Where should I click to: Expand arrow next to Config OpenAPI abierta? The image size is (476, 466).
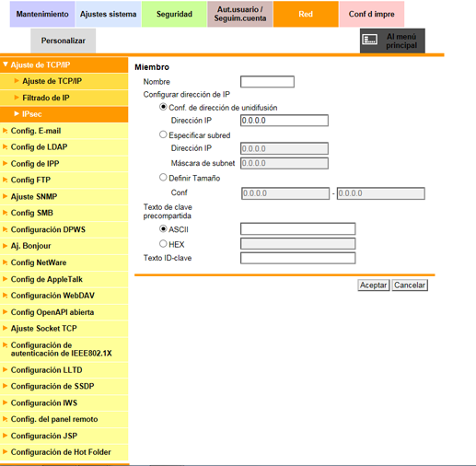pyautogui.click(x=5, y=312)
